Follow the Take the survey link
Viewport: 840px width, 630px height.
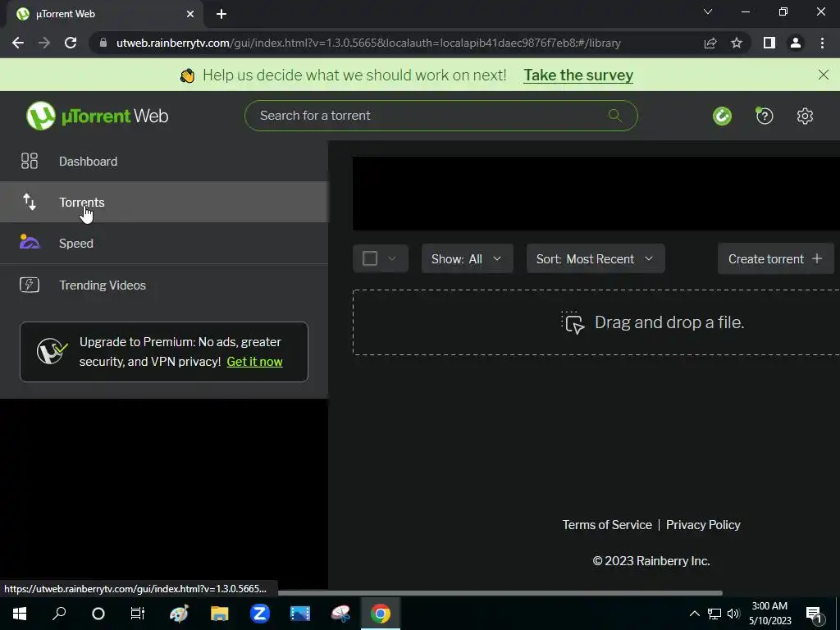pyautogui.click(x=578, y=75)
